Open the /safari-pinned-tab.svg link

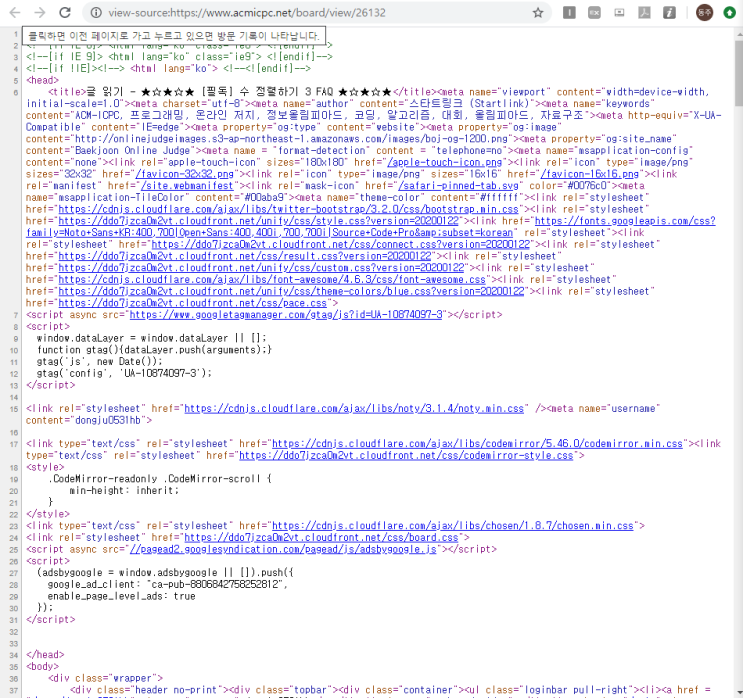tap(458, 186)
